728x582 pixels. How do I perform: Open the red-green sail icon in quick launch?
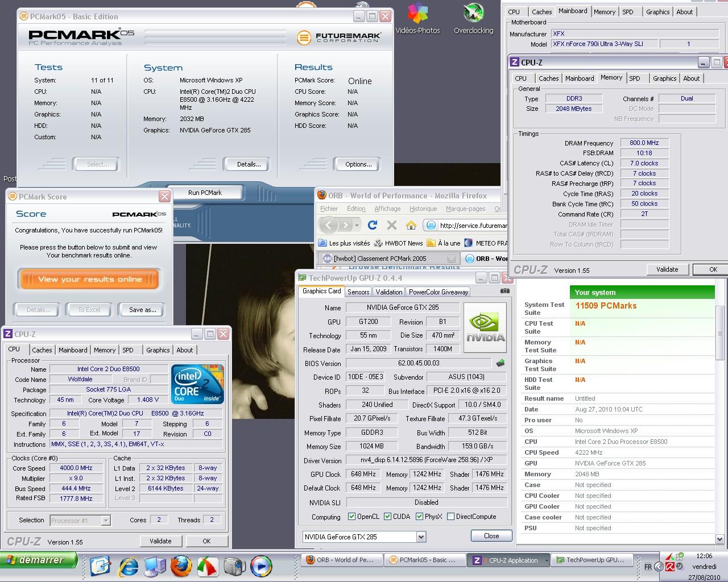tap(208, 566)
